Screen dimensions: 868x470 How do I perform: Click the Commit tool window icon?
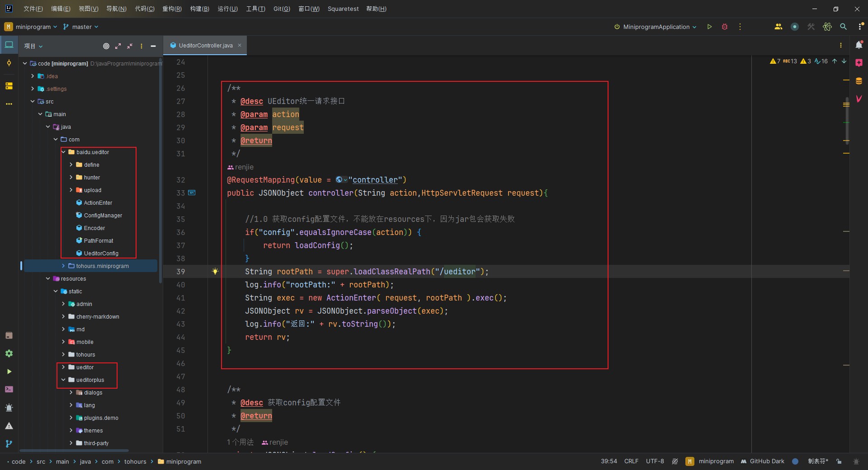tap(9, 63)
